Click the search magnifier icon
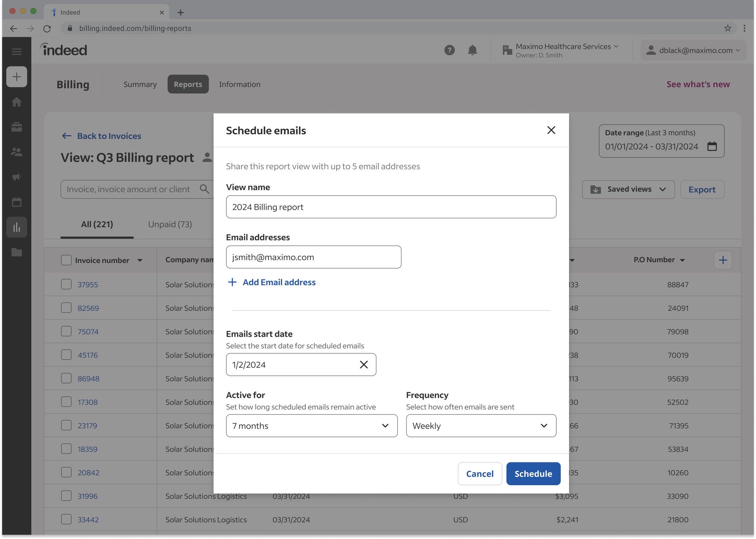Screen dimensions: 756x539 pos(204,189)
